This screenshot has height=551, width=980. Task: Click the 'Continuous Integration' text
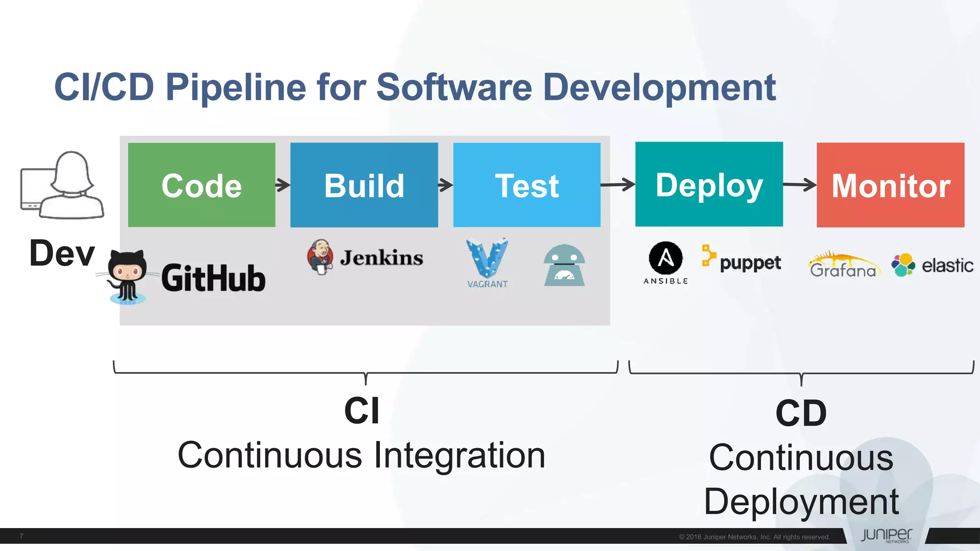(x=362, y=455)
